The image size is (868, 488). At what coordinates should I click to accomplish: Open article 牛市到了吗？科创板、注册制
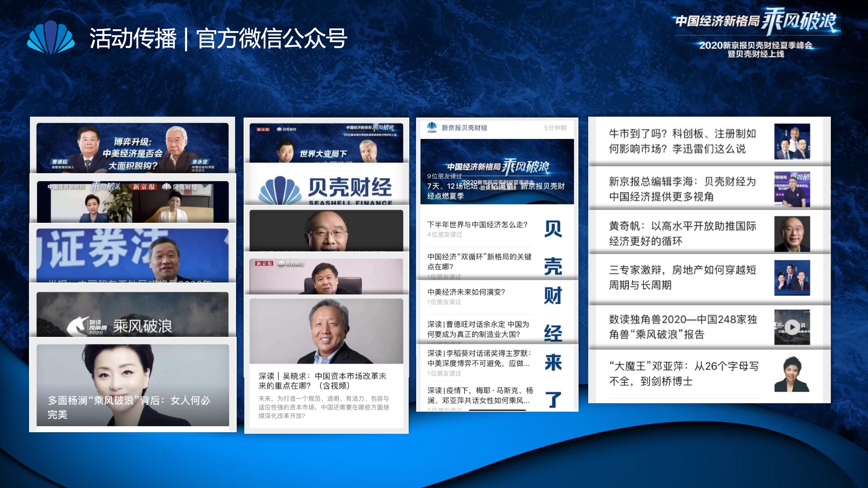coord(682,141)
